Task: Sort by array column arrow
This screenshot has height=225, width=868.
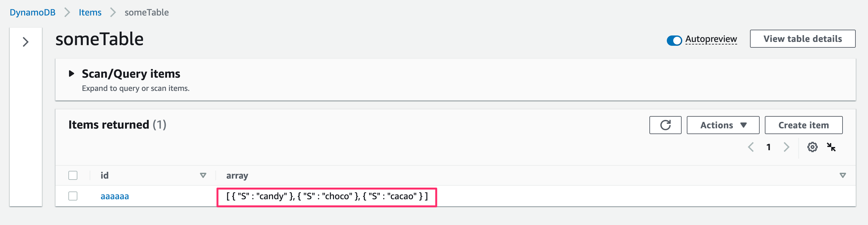Action: coord(843,175)
